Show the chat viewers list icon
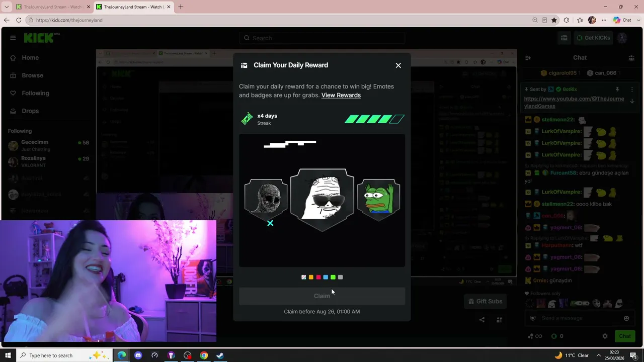This screenshot has width=644, height=362. coord(631,58)
